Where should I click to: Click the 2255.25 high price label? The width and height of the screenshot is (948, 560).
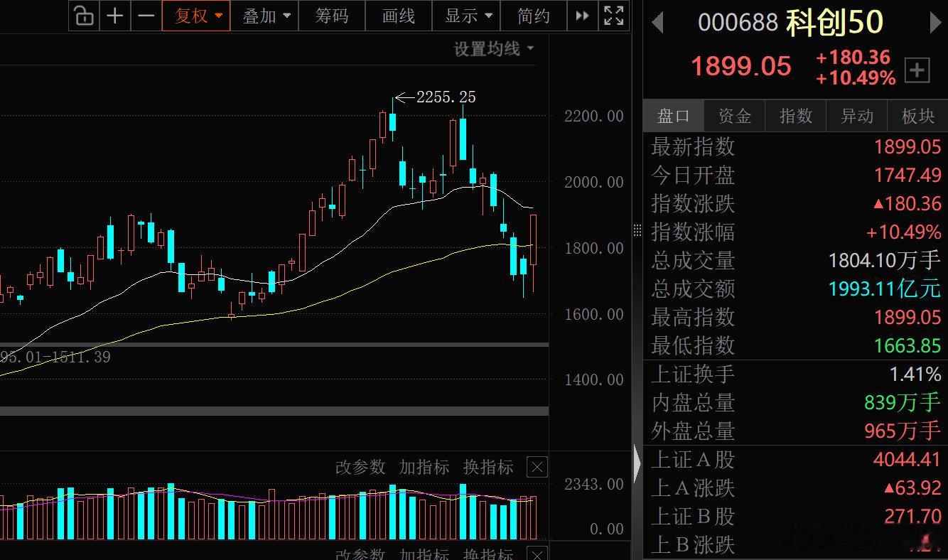[446, 97]
